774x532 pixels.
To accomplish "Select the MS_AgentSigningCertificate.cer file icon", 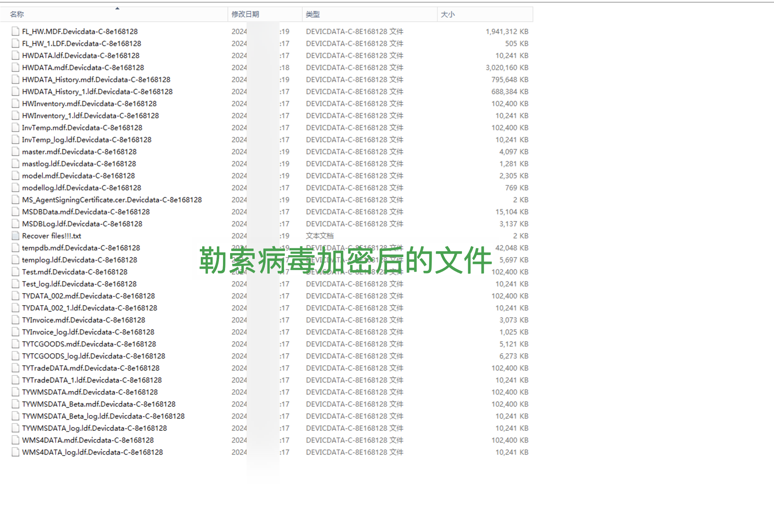I will [x=15, y=199].
